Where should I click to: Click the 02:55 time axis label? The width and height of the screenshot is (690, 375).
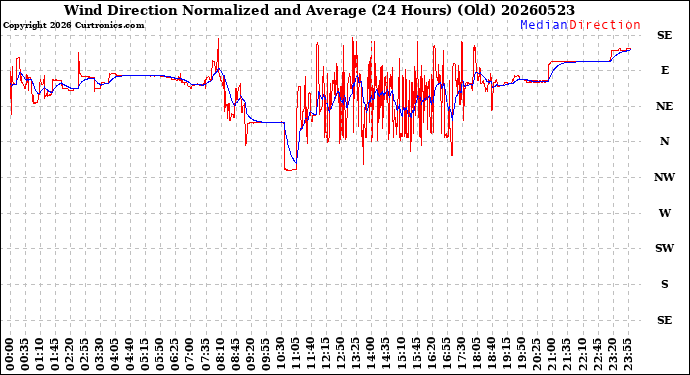point(84,354)
